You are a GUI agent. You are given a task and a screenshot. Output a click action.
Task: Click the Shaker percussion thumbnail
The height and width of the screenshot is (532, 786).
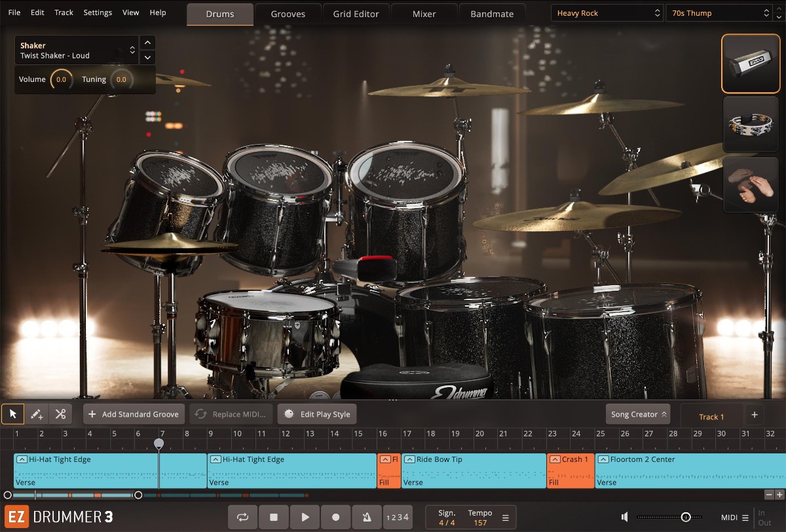click(751, 64)
